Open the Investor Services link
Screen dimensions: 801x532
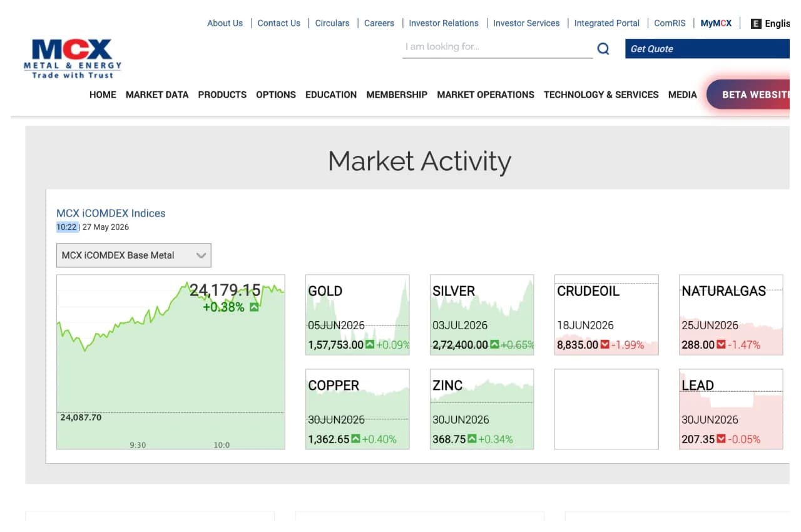point(526,23)
